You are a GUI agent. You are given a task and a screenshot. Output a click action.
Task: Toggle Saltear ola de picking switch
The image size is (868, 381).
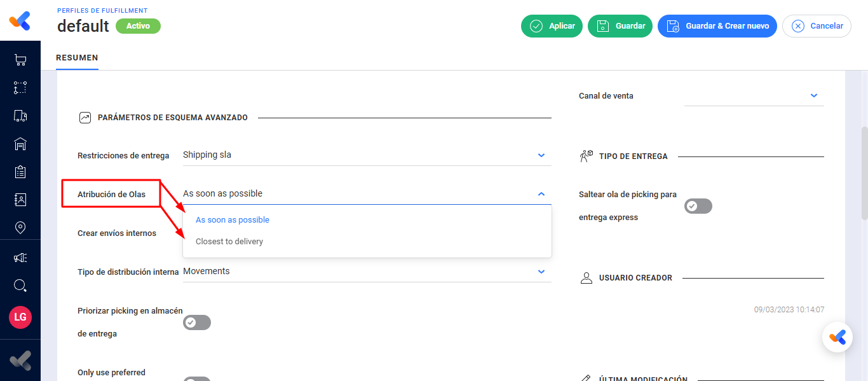coord(698,206)
